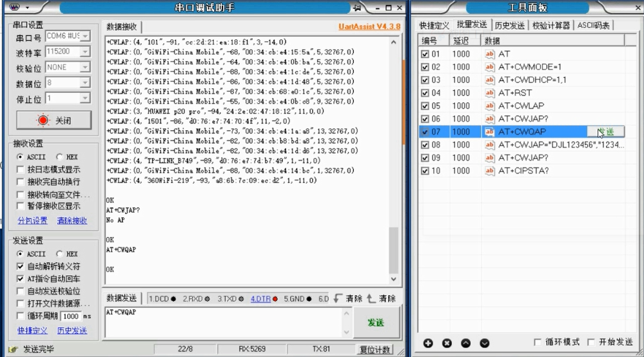Image resolution: width=644 pixels, height=357 pixels.
Task: Click the ab icon of row 10 AT+CIPSTA?
Action: [x=489, y=171]
